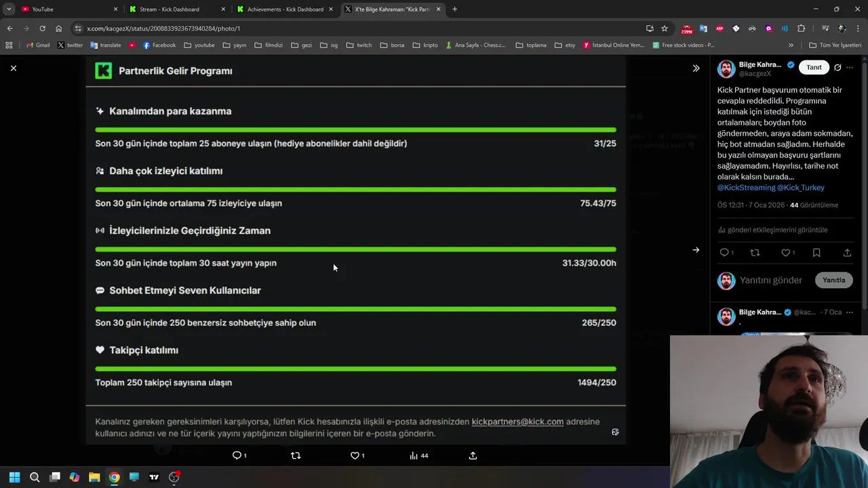Image resolution: width=868 pixels, height=488 pixels.
Task: Open the Tüm Yer İşaretleri folder
Action: point(835,45)
